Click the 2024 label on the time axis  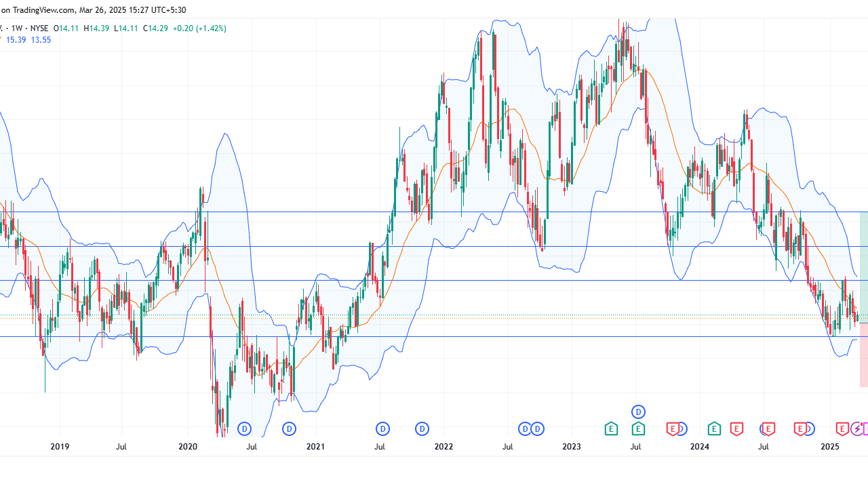coord(699,447)
